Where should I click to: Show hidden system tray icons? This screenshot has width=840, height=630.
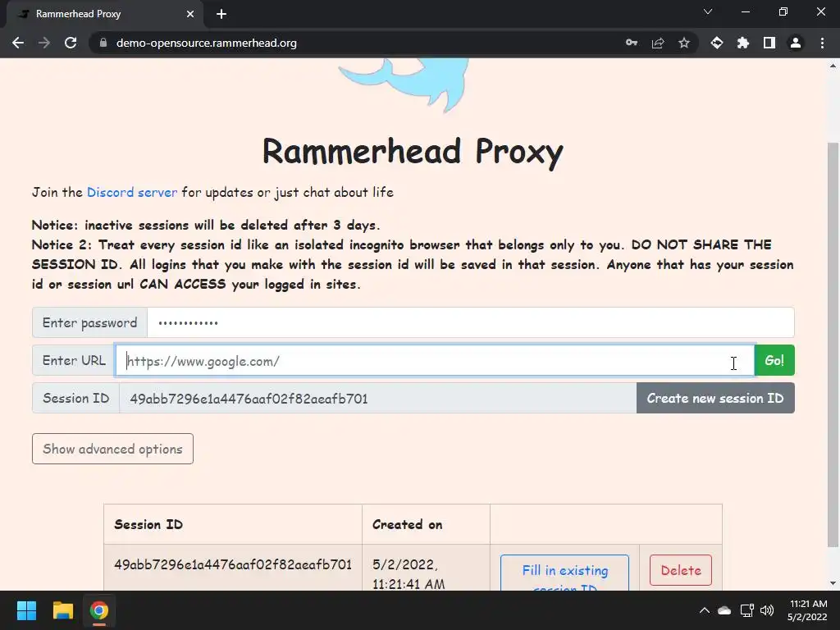[705, 610]
